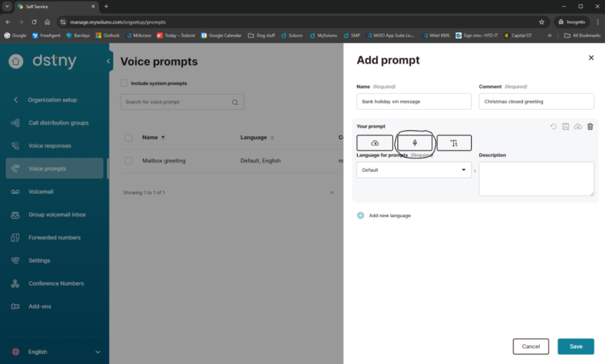605x364 pixels.
Task: Click the Comment input field
Action: pyautogui.click(x=536, y=101)
